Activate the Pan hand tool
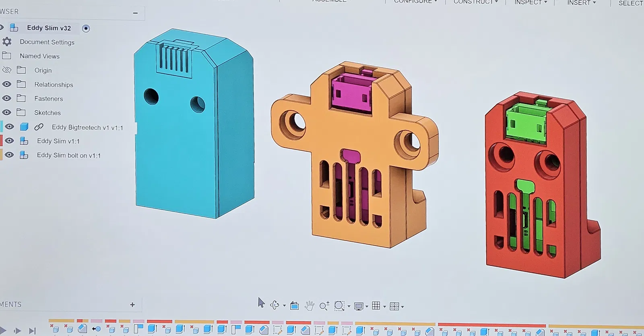 (x=309, y=306)
